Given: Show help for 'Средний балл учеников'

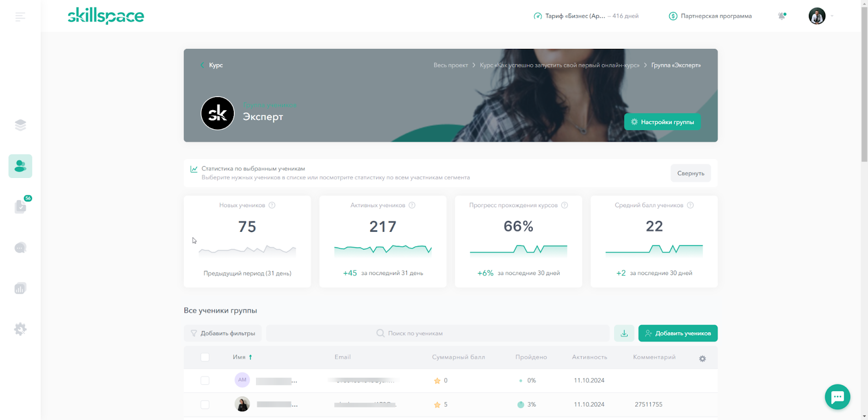Looking at the screenshot, I should tap(691, 205).
